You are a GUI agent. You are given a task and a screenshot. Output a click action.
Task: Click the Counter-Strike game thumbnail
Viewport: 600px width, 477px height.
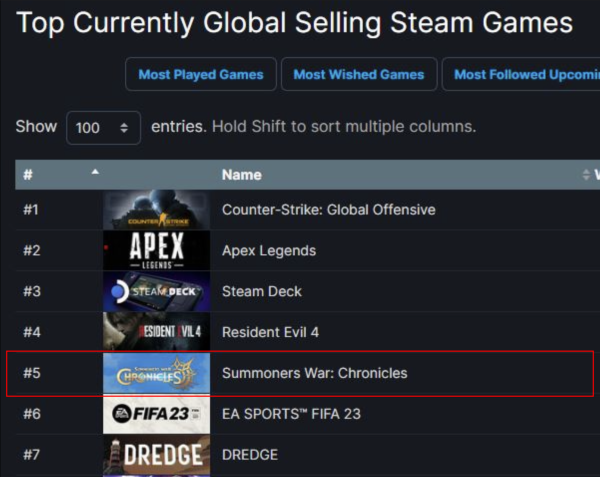pyautogui.click(x=156, y=210)
